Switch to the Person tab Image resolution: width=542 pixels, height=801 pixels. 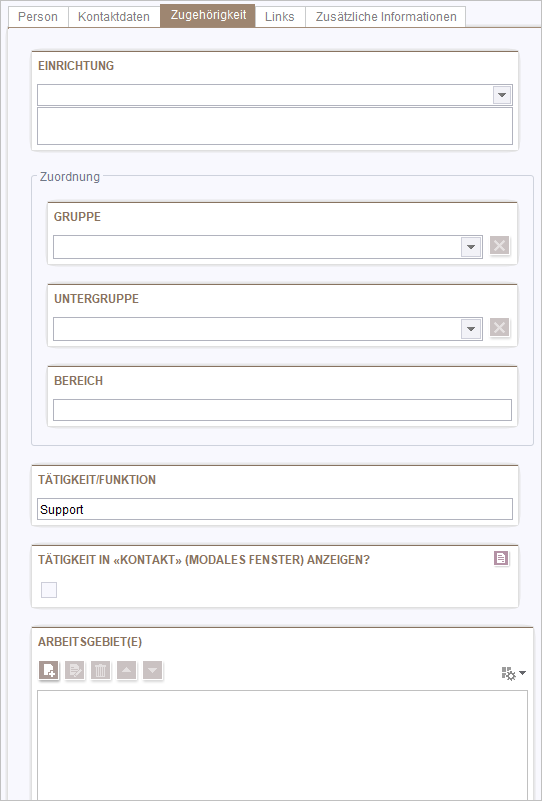coord(38,16)
